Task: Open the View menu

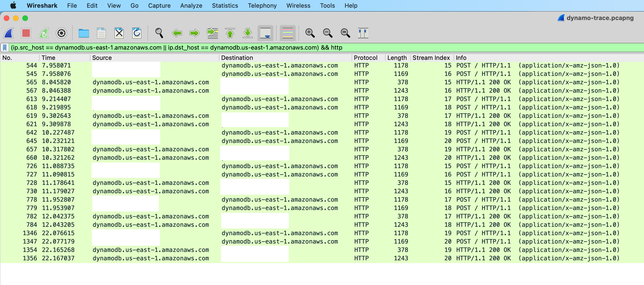Action: (114, 6)
